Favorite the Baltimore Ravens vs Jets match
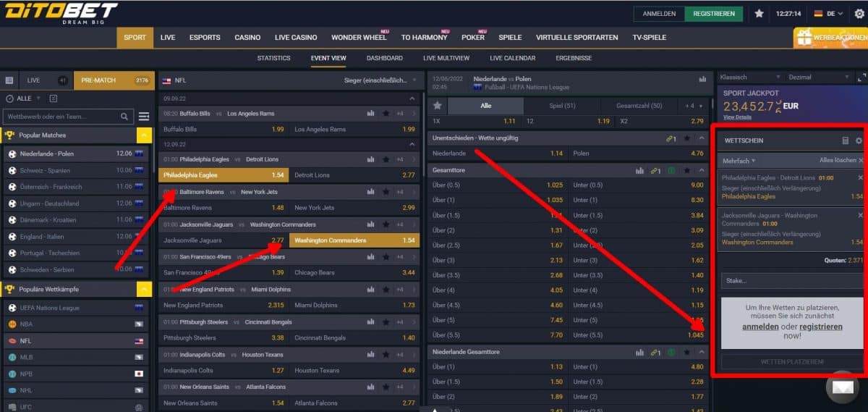Viewport: 868px width, 412px height. 386,192
